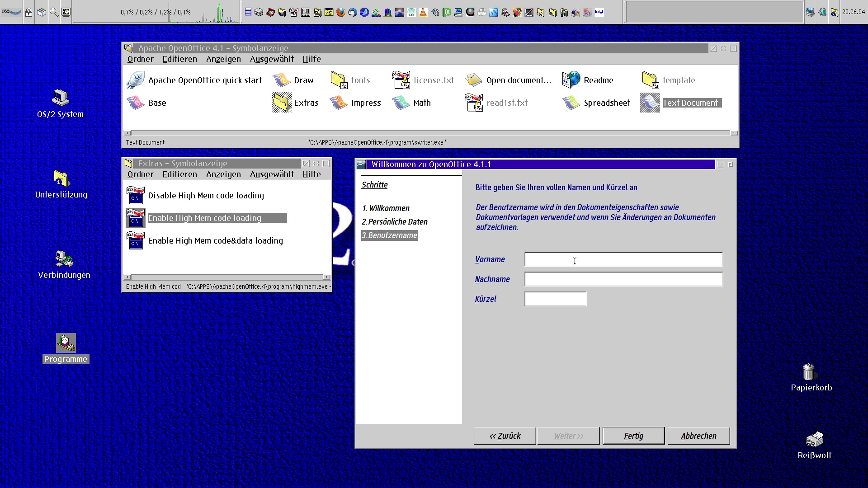This screenshot has height=488, width=868.
Task: Click the Weiter >> button
Action: coord(569,436)
